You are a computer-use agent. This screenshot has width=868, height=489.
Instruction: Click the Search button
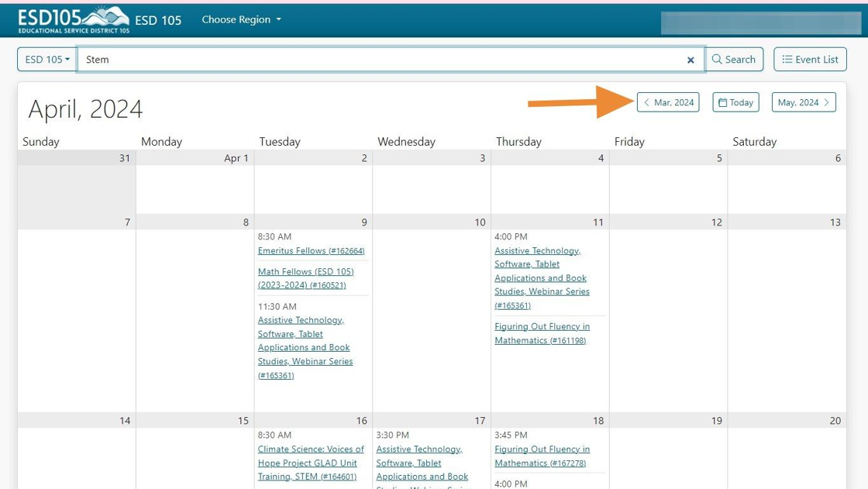734,60
